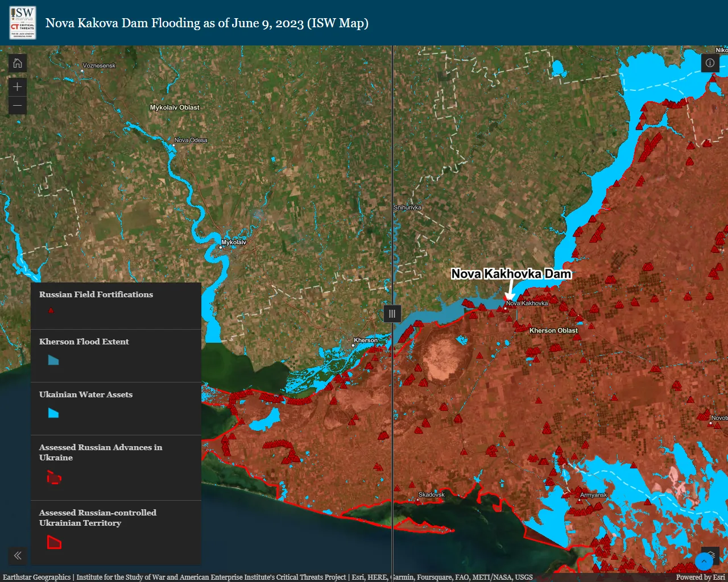
Task: Click the Skadovsk city label on map
Action: click(431, 494)
